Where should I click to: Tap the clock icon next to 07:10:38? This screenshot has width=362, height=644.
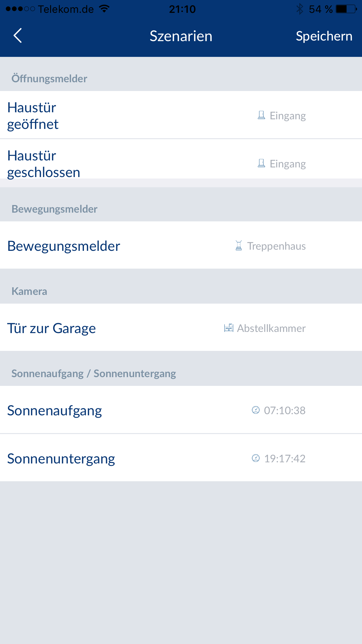point(256,410)
